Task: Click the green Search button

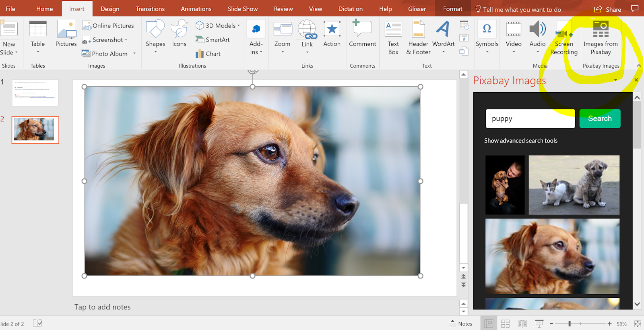Action: [600, 118]
